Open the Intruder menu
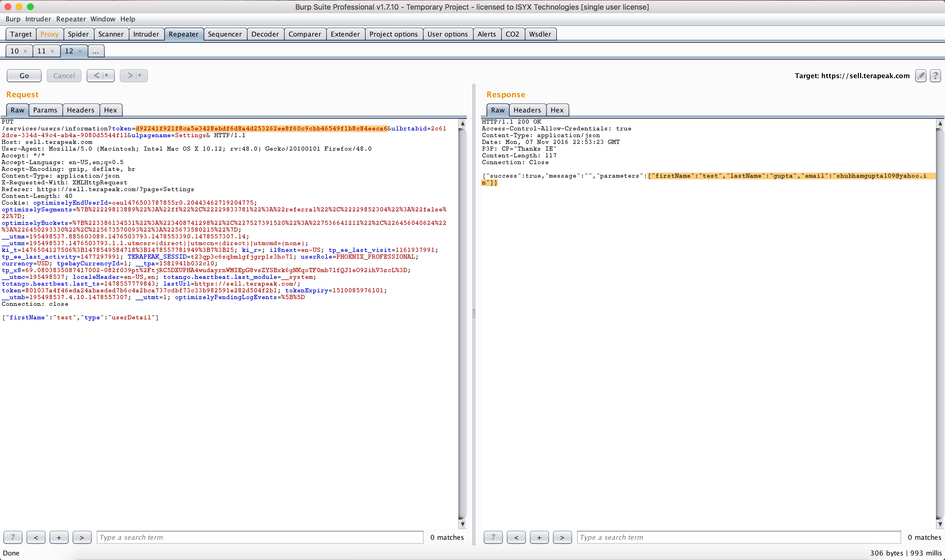The image size is (945, 560). point(38,19)
